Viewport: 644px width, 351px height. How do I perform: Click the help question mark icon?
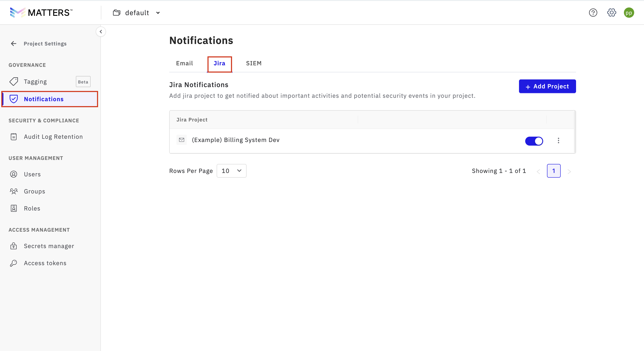[593, 13]
